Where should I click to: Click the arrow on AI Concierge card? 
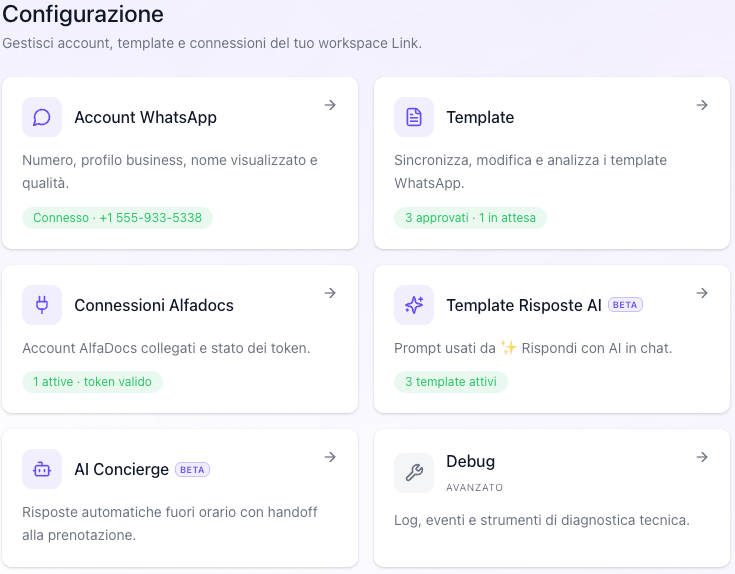(x=330, y=457)
